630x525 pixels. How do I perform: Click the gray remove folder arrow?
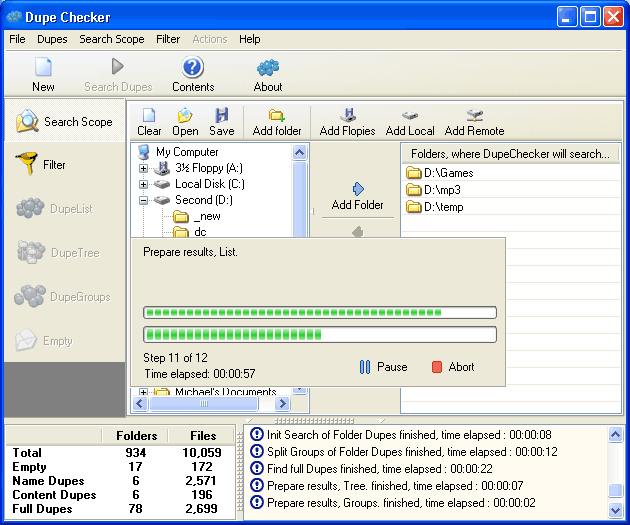point(358,232)
